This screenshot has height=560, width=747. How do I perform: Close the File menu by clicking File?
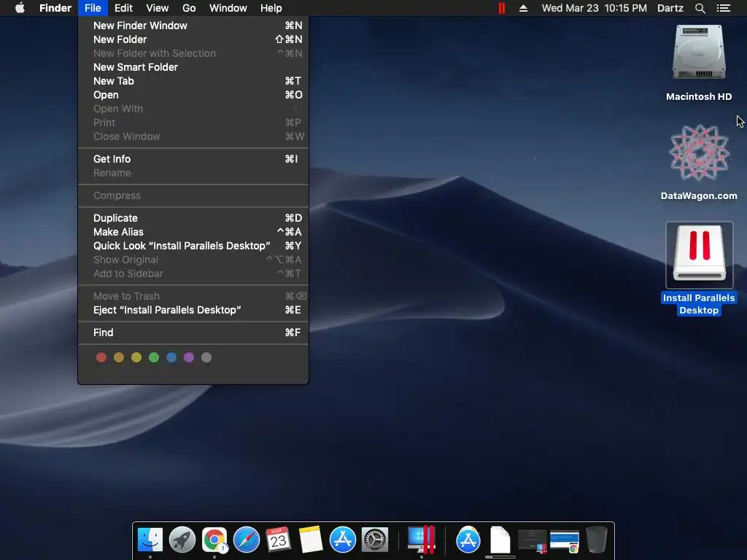click(x=93, y=8)
